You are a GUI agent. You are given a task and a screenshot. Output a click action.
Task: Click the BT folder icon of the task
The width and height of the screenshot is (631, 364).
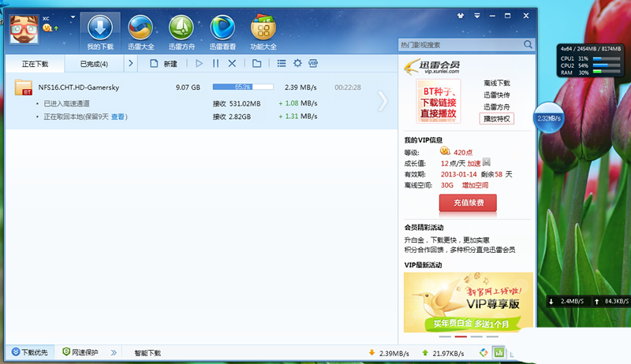24,87
